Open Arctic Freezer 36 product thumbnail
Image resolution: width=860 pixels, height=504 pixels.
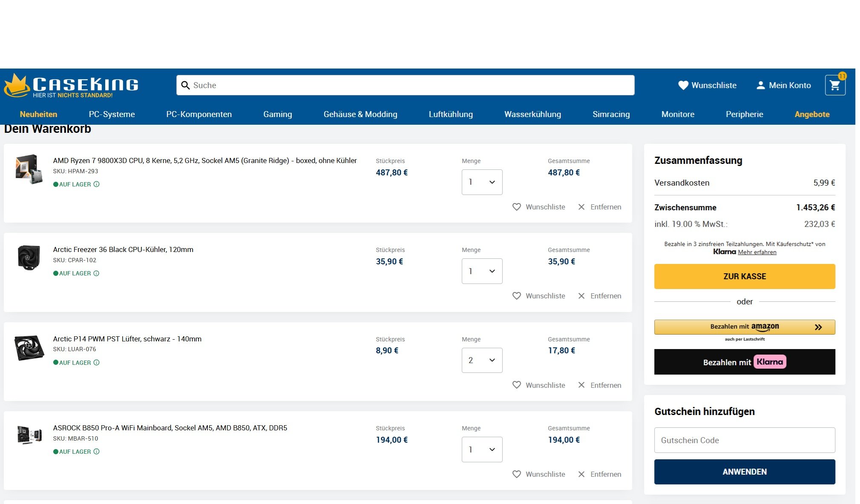[x=29, y=258]
